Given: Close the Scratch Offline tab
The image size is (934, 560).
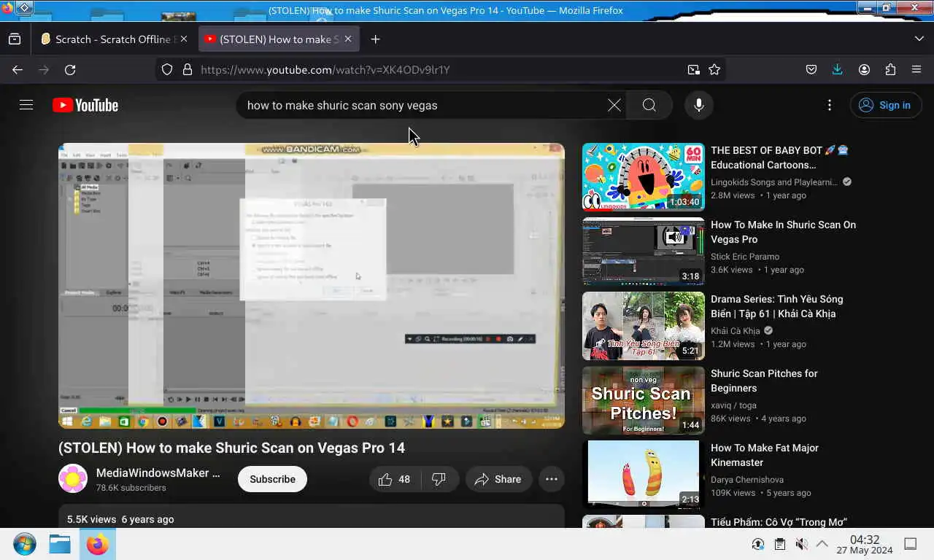Looking at the screenshot, I should [183, 39].
